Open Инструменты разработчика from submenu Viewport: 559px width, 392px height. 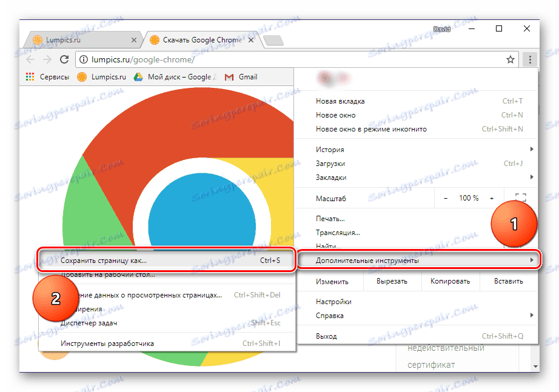click(167, 344)
